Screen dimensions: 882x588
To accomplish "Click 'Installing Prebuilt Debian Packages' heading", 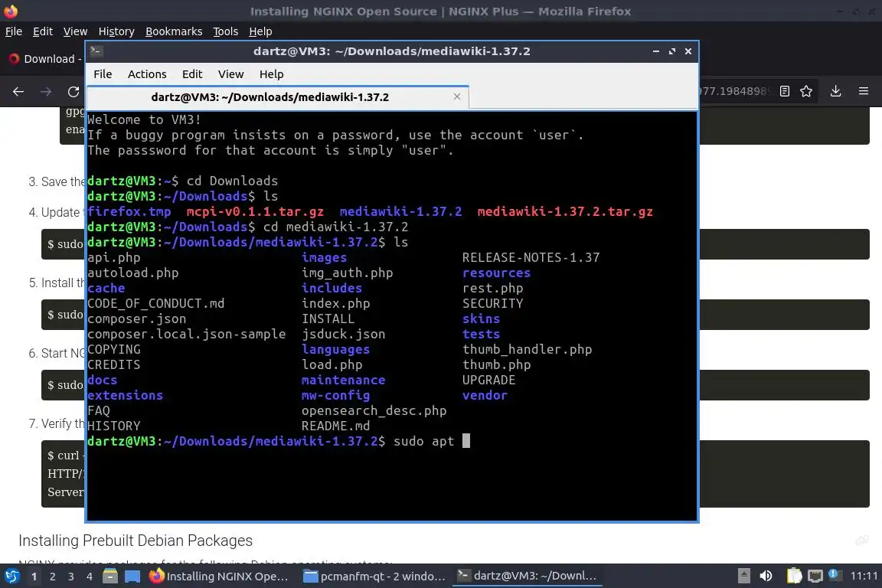I will click(x=136, y=541).
